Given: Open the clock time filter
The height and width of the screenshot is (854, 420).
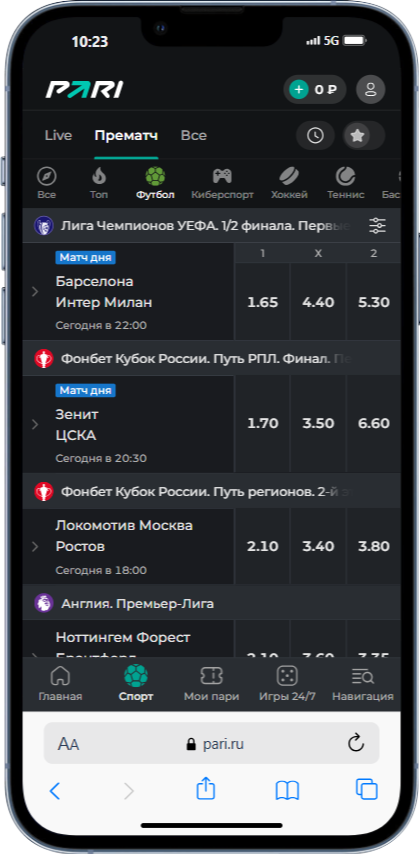Looking at the screenshot, I should click(315, 136).
